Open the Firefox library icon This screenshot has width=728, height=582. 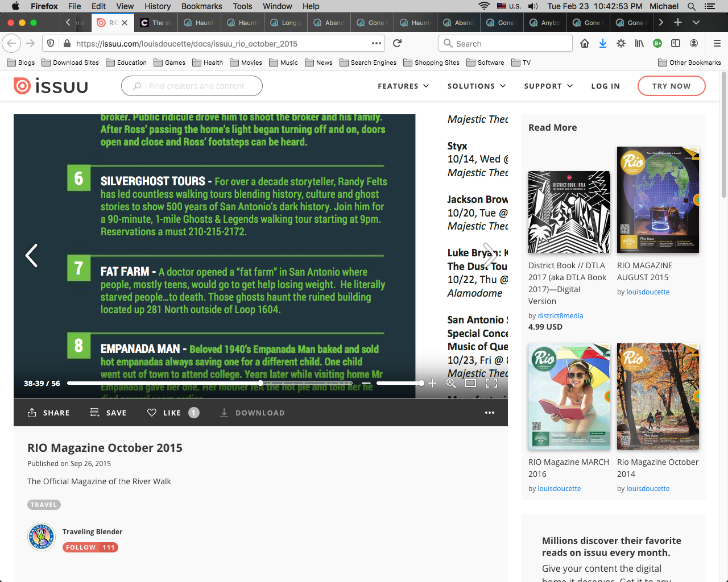[639, 43]
